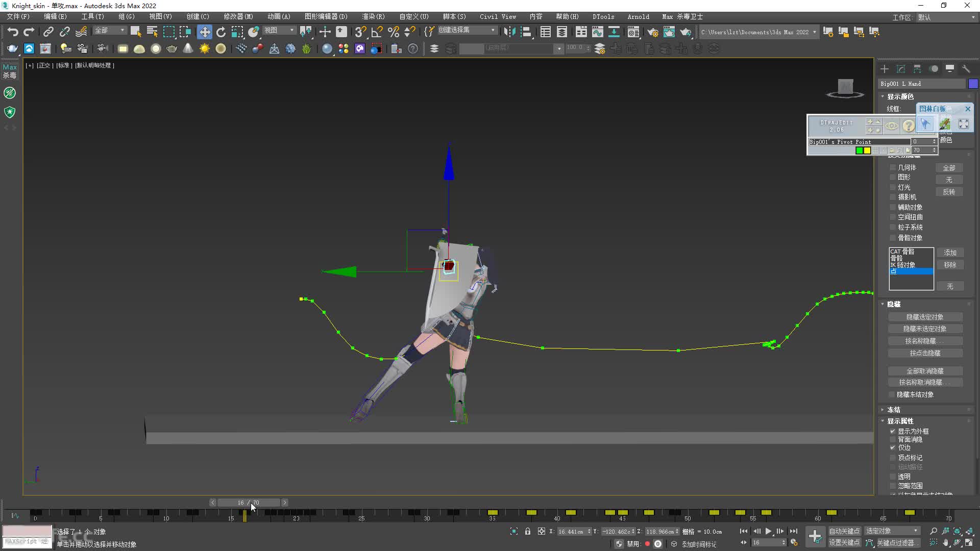
Task: Toggle the 仅边 checkbox
Action: point(893,447)
